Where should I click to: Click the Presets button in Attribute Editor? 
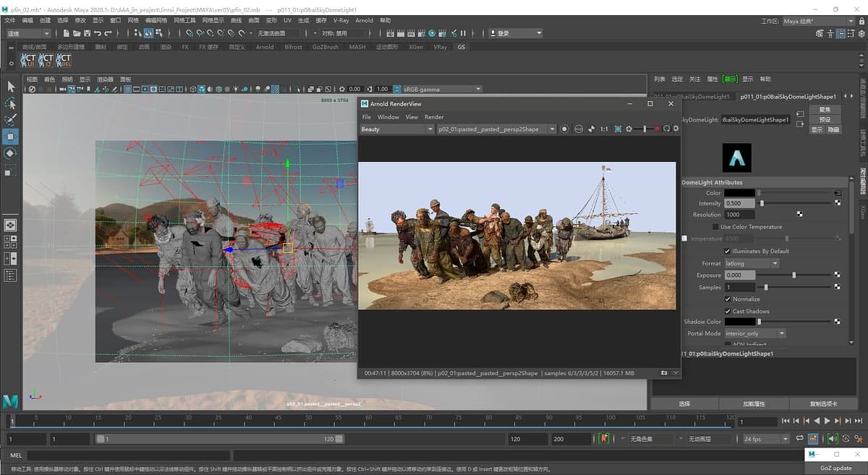coord(825,119)
